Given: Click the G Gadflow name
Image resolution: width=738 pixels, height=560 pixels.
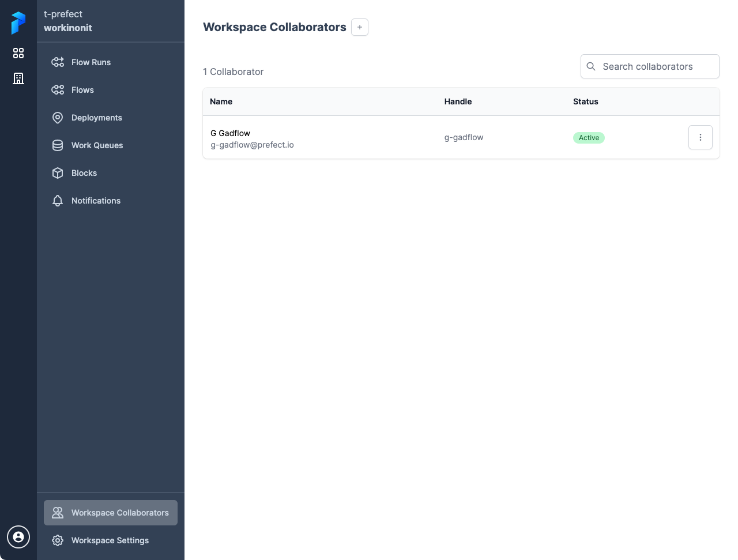Looking at the screenshot, I should (x=230, y=133).
